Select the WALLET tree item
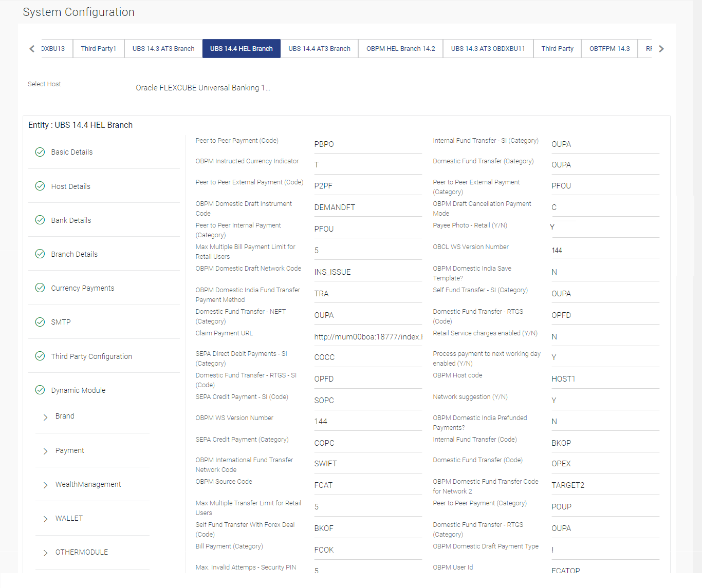Image resolution: width=702 pixels, height=588 pixels. tap(69, 518)
